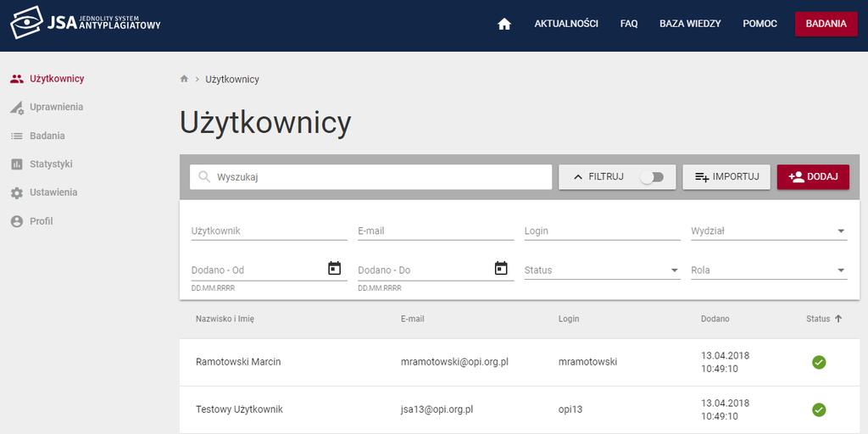The height and width of the screenshot is (434, 868).
Task: Select Profil in the sidebar menu
Action: coord(41,221)
